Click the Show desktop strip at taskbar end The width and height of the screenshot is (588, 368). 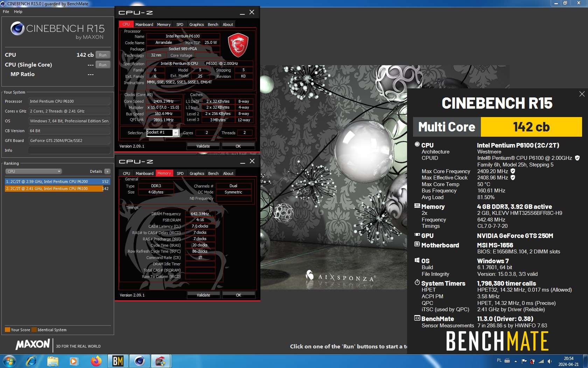point(585,361)
